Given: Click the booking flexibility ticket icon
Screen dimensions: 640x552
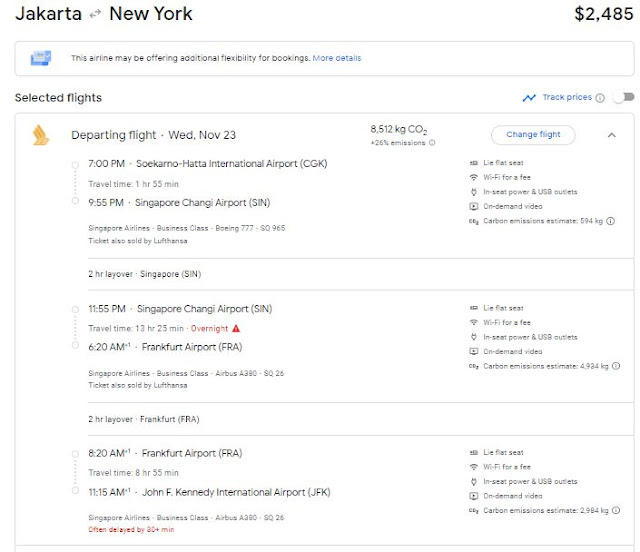Looking at the screenshot, I should [41, 58].
